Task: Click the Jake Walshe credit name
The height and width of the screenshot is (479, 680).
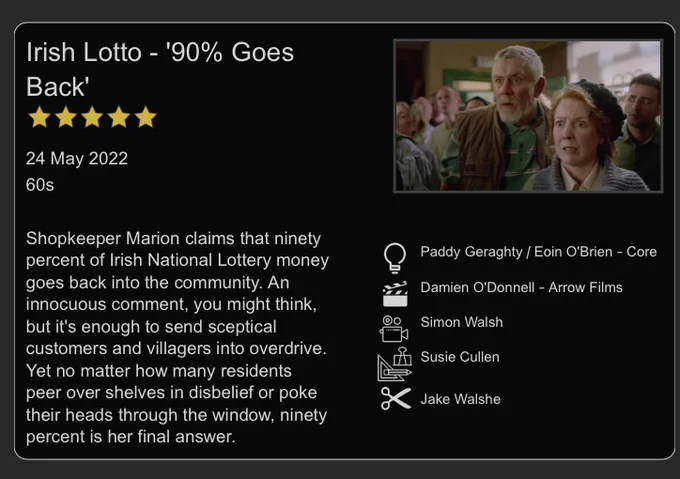Action: pyautogui.click(x=460, y=399)
